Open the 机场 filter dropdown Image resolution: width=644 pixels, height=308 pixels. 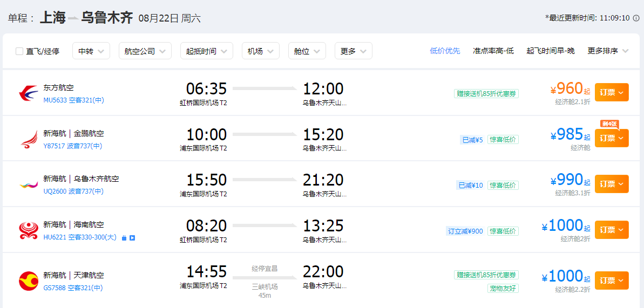[x=261, y=51]
